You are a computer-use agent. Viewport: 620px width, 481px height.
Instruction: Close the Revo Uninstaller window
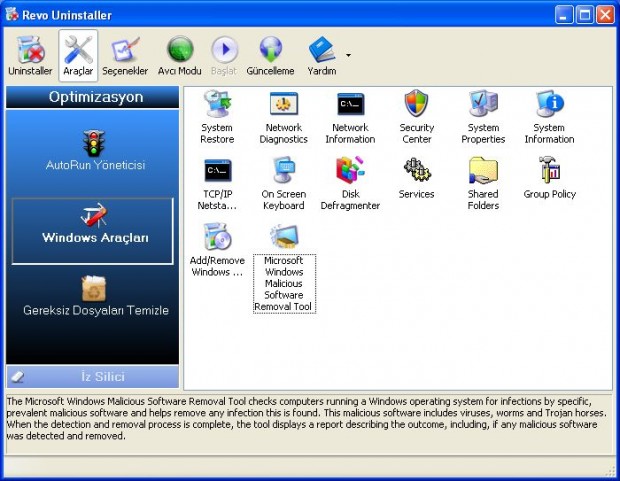(x=605, y=15)
